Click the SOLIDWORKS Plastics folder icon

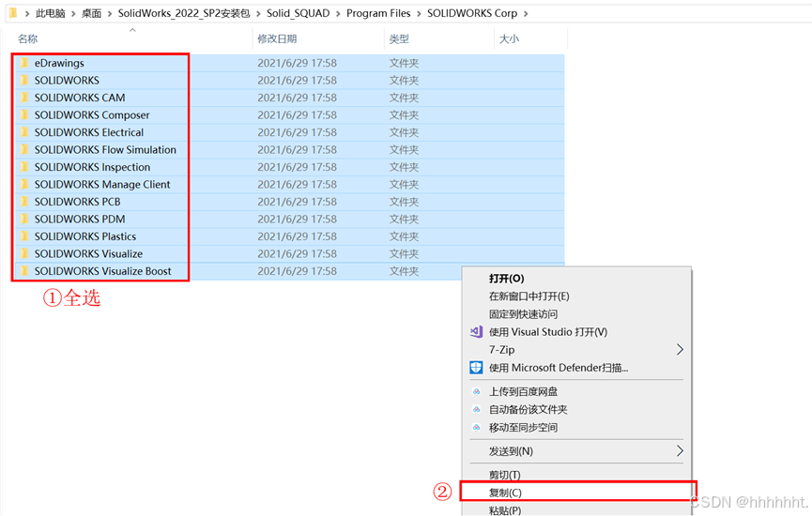coord(24,236)
